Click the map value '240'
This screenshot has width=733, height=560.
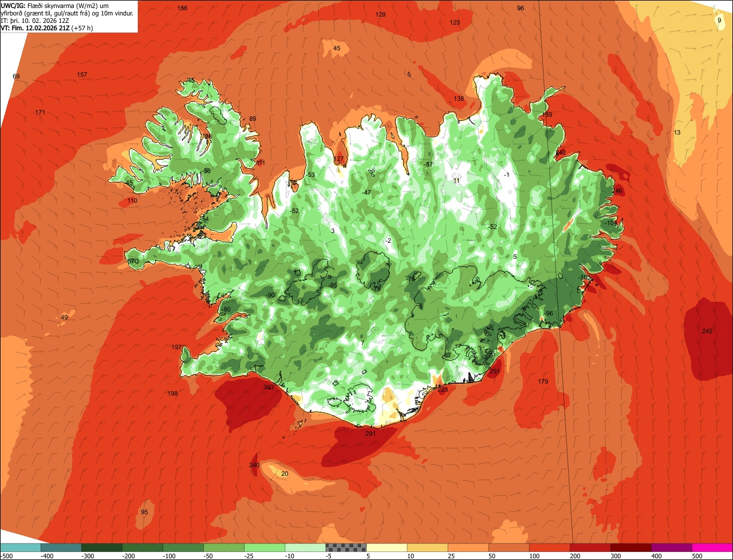point(254,464)
